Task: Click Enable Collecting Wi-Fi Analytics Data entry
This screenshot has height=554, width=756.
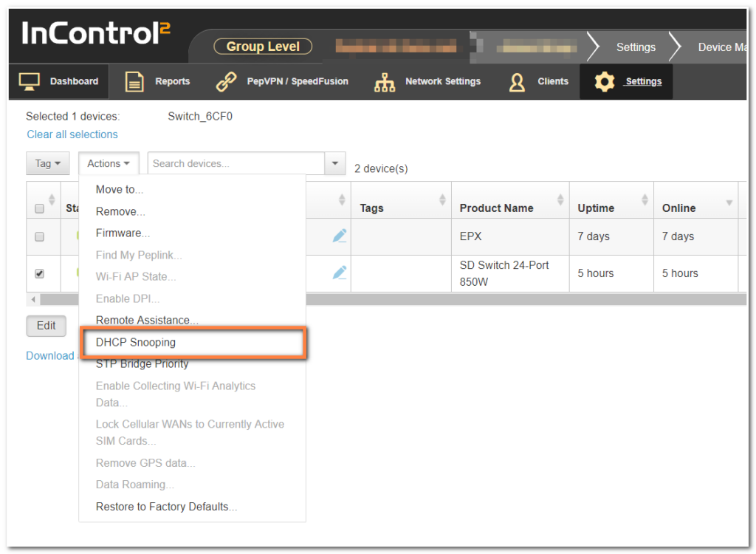Action: [176, 394]
